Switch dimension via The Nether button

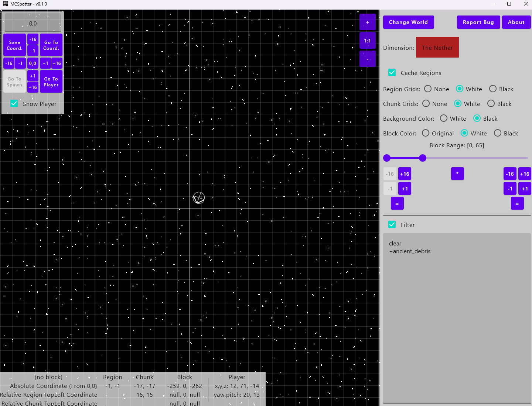437,47
